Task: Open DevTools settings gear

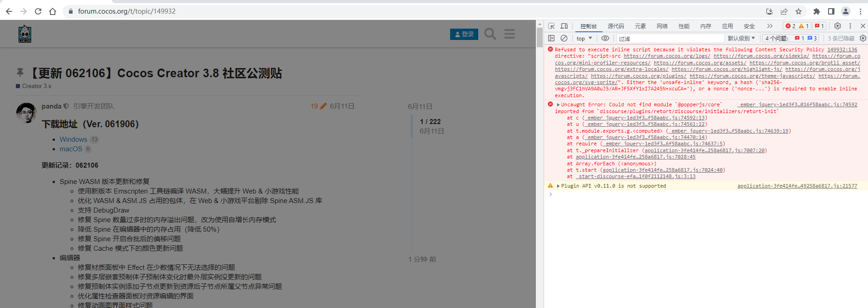Action: (838, 26)
